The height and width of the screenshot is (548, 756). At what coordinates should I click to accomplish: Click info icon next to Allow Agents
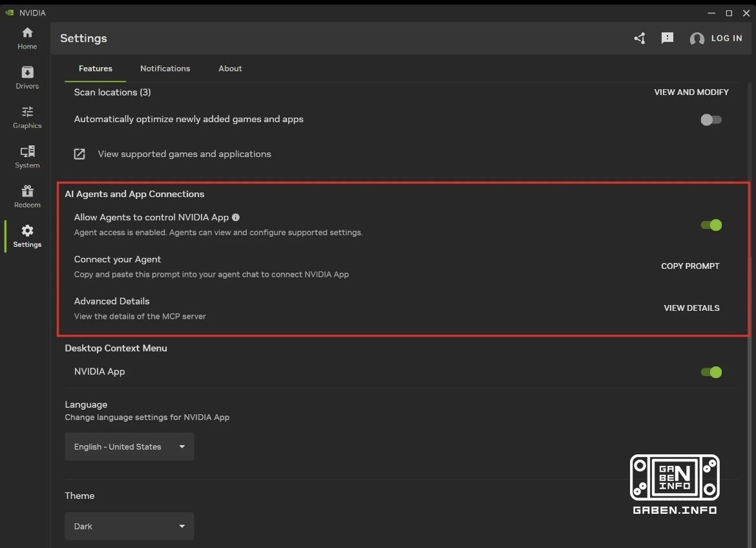236,217
